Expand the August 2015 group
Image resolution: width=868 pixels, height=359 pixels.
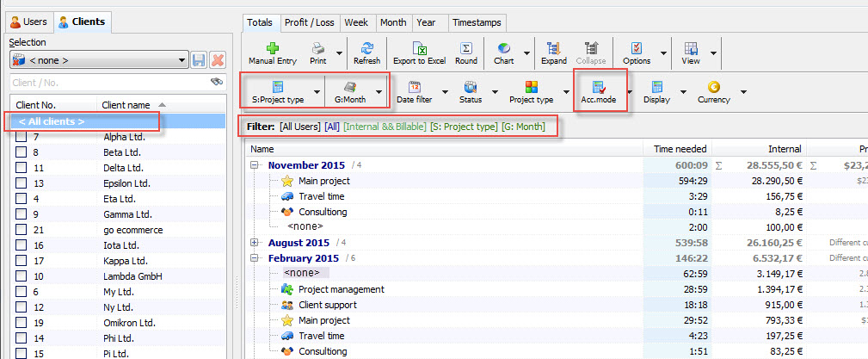click(x=255, y=243)
